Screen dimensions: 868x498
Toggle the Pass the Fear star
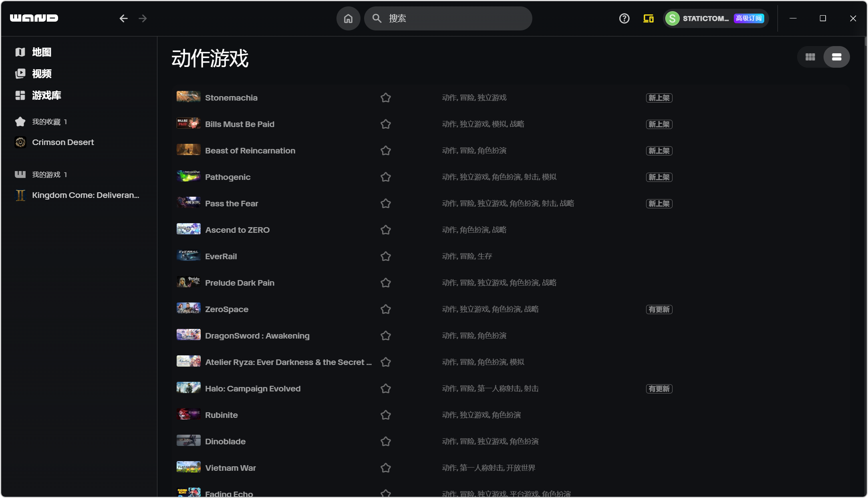click(x=386, y=204)
